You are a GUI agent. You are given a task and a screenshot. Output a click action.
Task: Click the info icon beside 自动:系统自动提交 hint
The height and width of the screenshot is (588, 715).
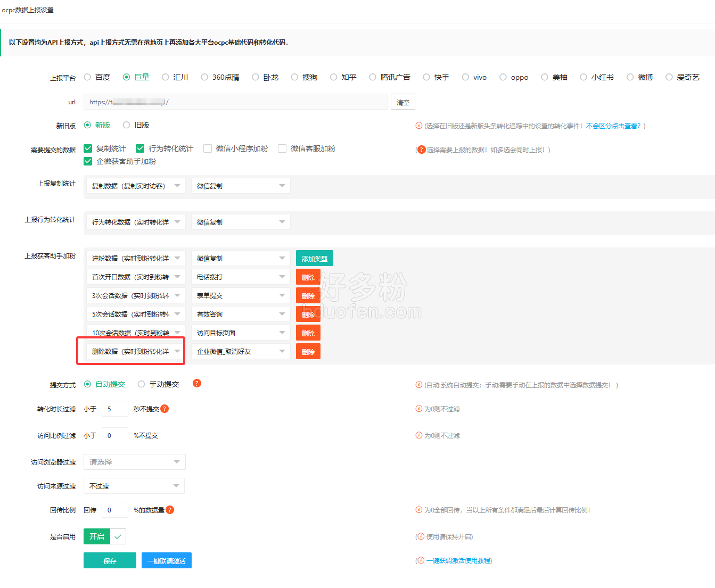tap(419, 385)
